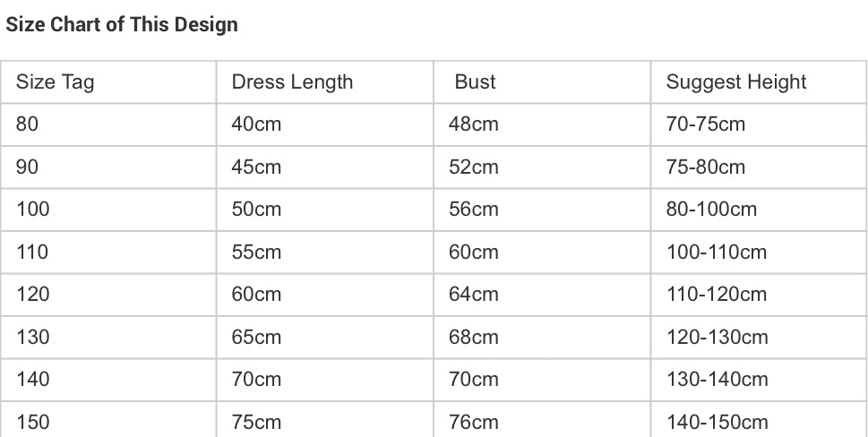Screen dimensions: 868x437
Task: Click the 100-110cm suggested height cell
Action: [717, 253]
